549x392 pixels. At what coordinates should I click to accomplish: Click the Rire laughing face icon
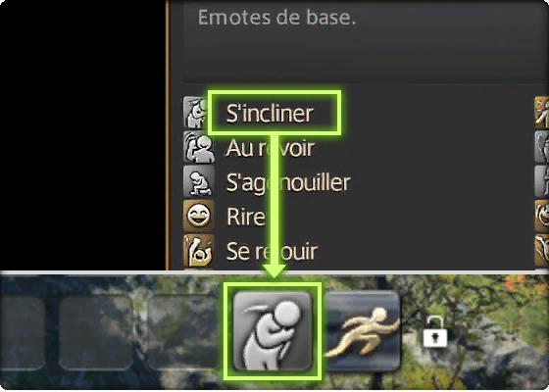[x=198, y=216]
